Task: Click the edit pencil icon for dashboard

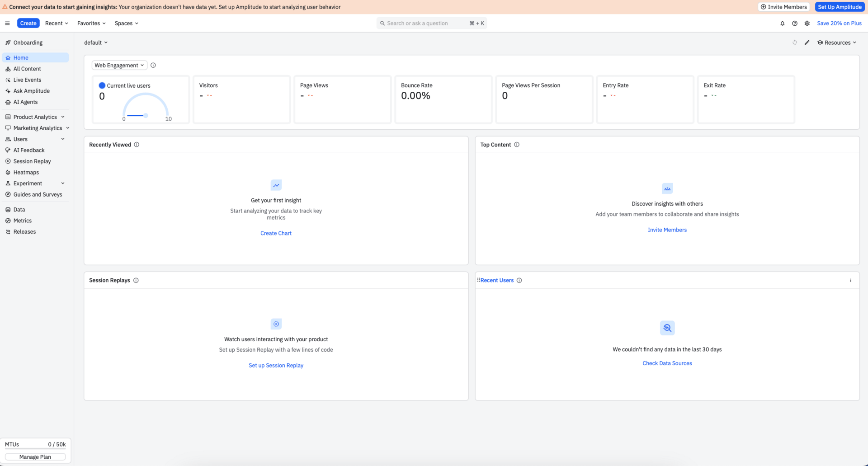Action: click(x=807, y=42)
